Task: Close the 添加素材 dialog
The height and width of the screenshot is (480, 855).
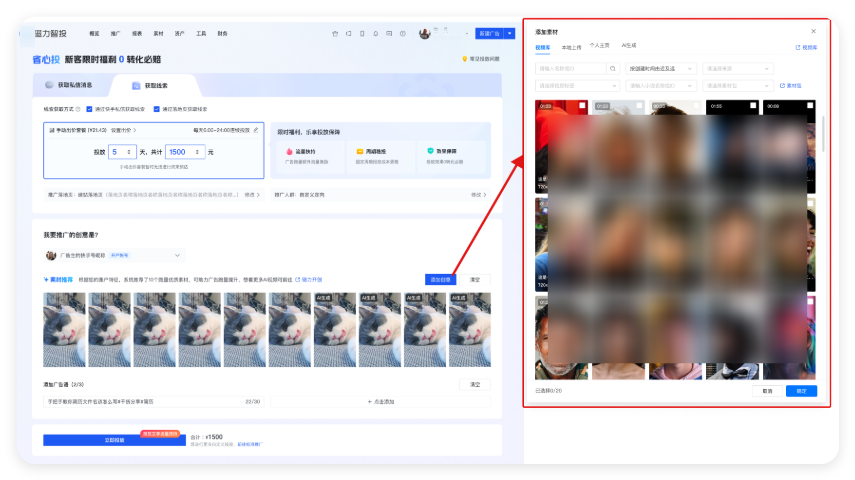Action: pos(813,31)
